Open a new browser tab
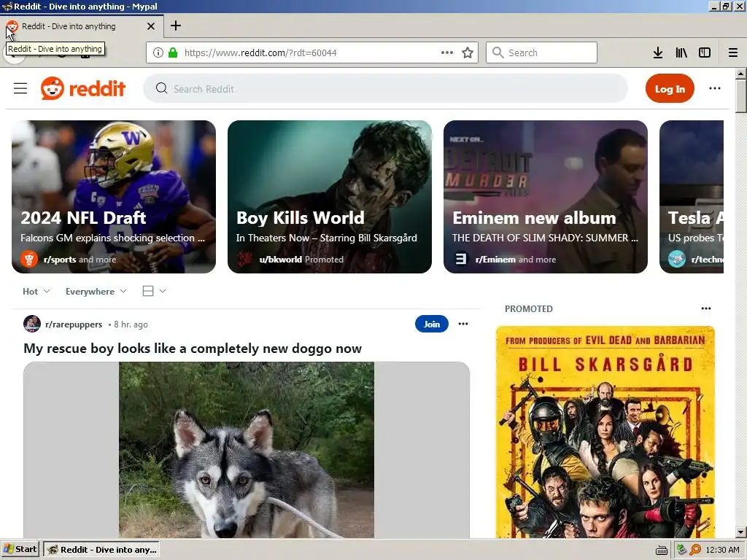Screen dimensions: 747x560 pos(176,26)
